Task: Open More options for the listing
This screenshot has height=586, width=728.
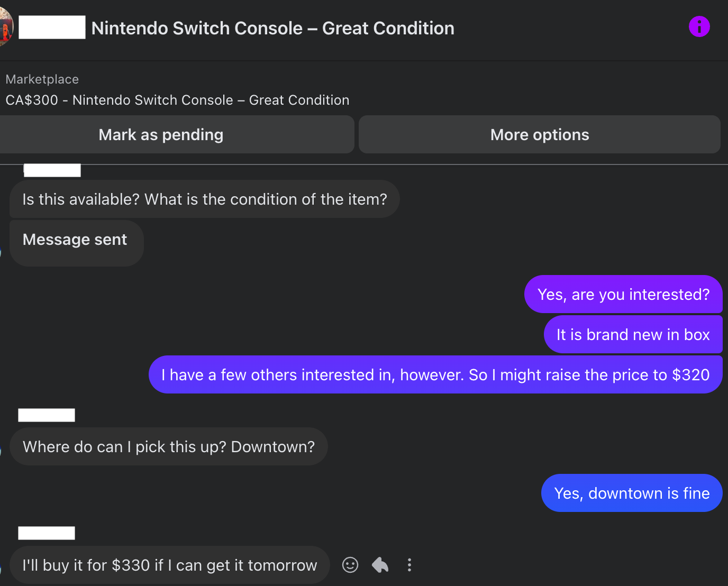Action: click(x=539, y=135)
